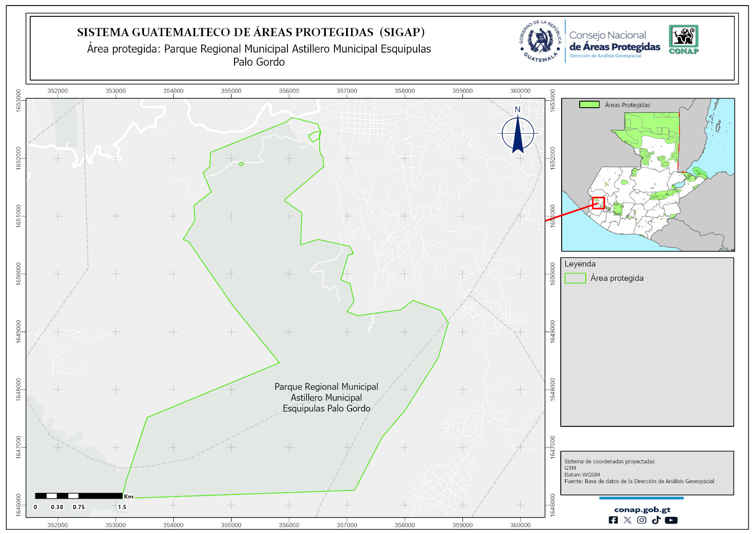Click the Fuente data source text line

coord(639,481)
